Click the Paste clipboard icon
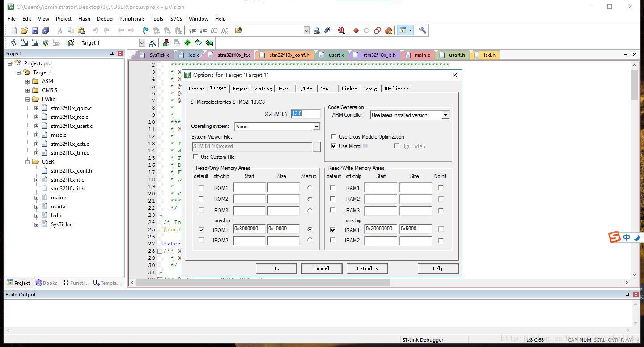This screenshot has width=644, height=347. point(81,30)
